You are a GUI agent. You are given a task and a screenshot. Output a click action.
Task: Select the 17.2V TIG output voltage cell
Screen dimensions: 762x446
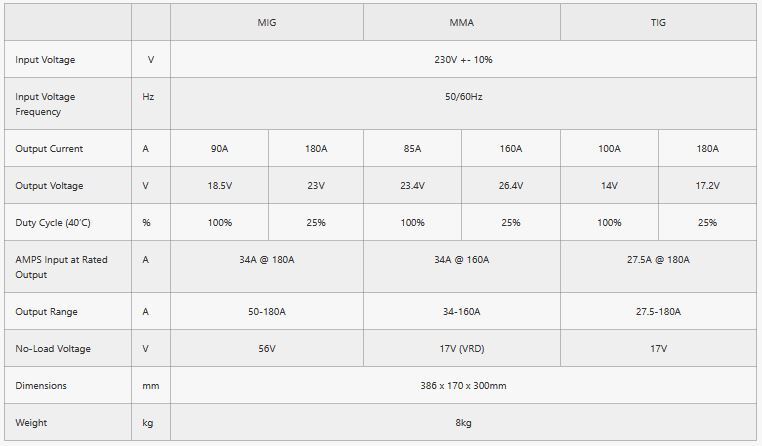pyautogui.click(x=707, y=185)
